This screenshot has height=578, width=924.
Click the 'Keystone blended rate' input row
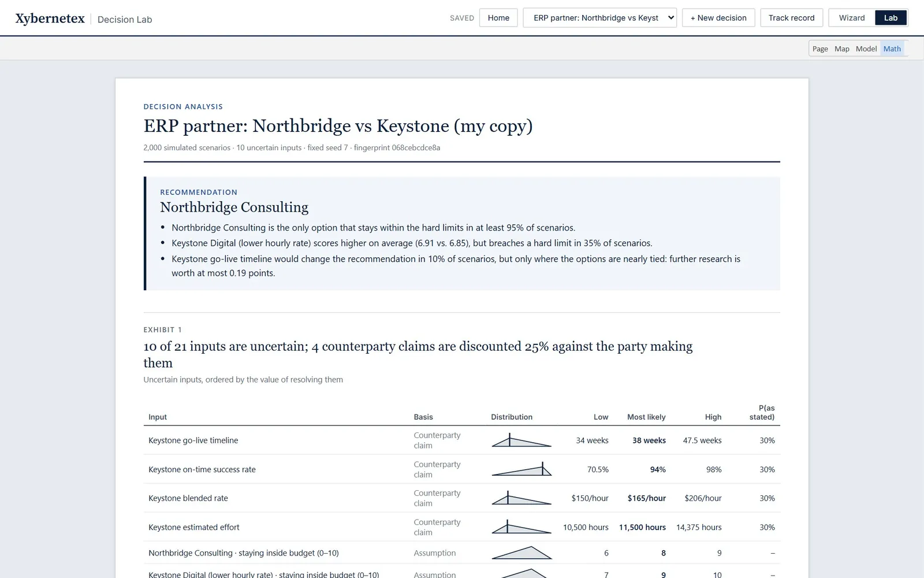click(x=461, y=498)
